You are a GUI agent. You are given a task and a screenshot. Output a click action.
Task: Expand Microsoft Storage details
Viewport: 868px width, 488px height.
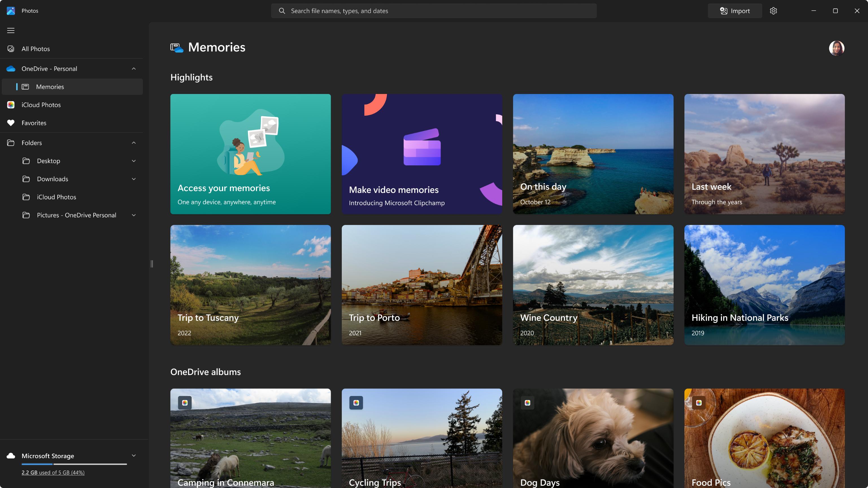[x=133, y=455]
